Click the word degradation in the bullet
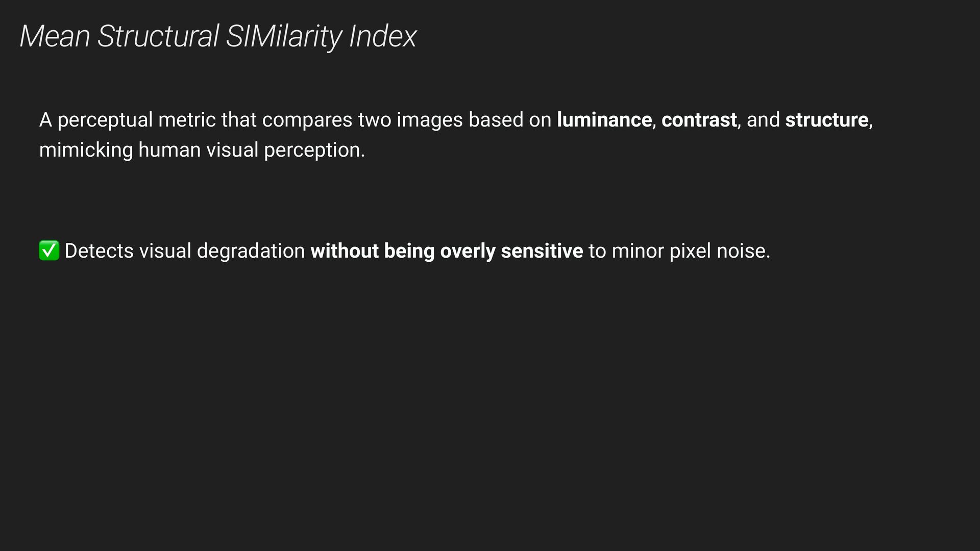 coord(251,252)
